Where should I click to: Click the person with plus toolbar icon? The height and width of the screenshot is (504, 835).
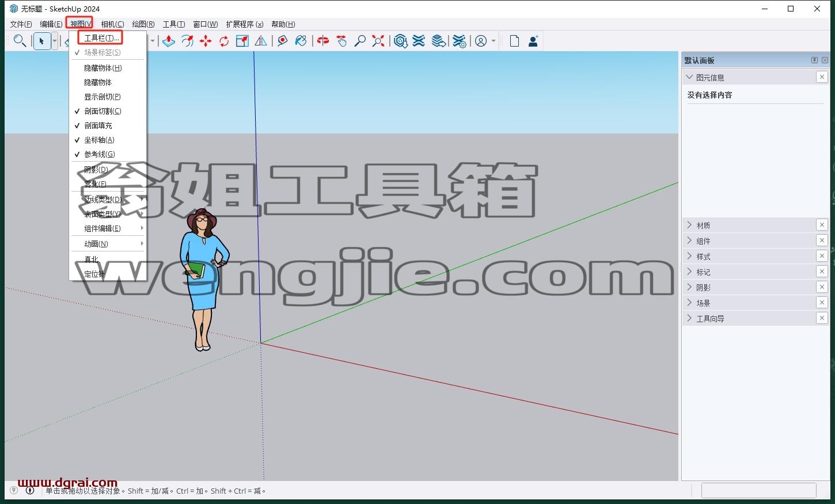(x=533, y=41)
